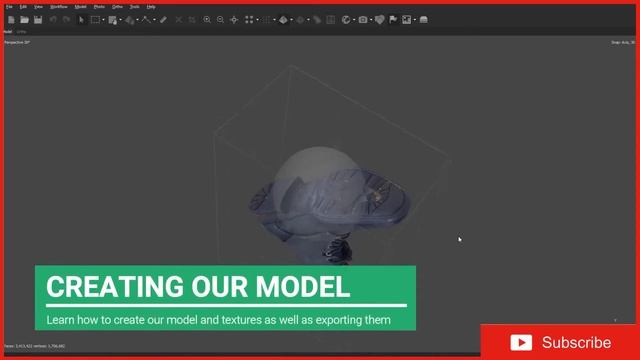Select the Draw Polyline tool
640x360 pixels.
(146, 20)
